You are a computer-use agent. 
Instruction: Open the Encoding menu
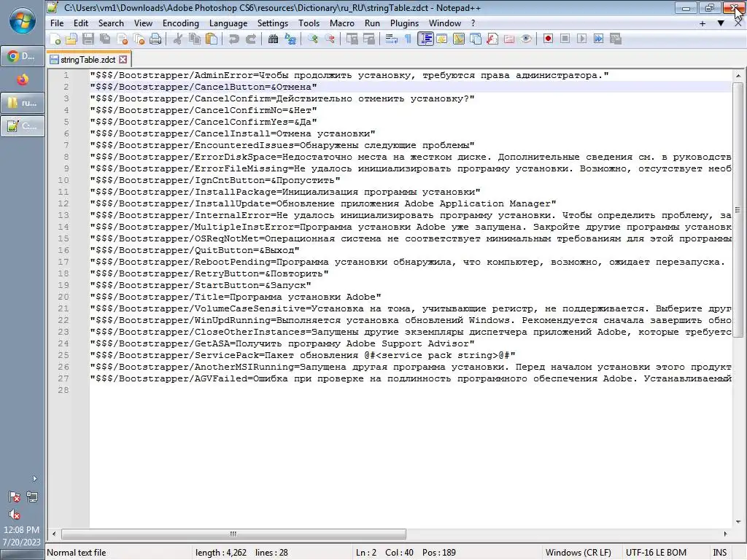[181, 23]
